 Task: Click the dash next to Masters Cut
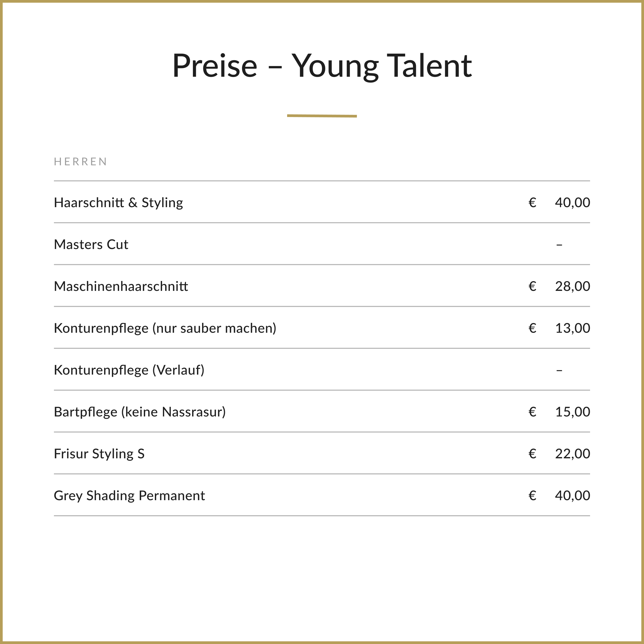tap(559, 245)
